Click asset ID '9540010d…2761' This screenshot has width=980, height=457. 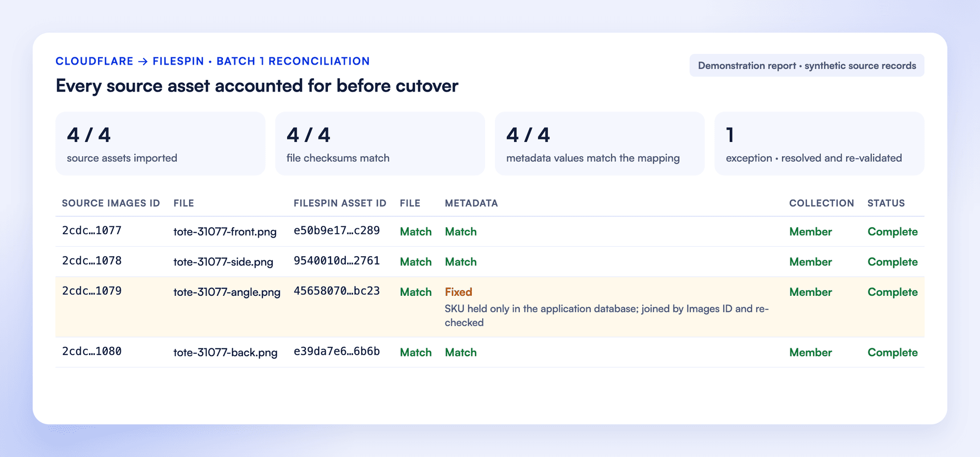pyautogui.click(x=337, y=261)
